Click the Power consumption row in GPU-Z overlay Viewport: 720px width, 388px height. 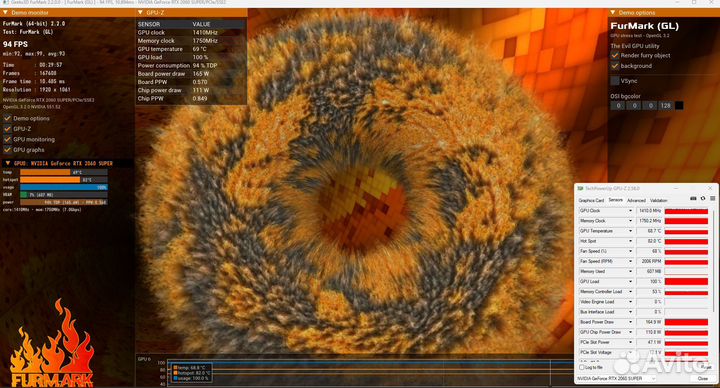coord(191,65)
